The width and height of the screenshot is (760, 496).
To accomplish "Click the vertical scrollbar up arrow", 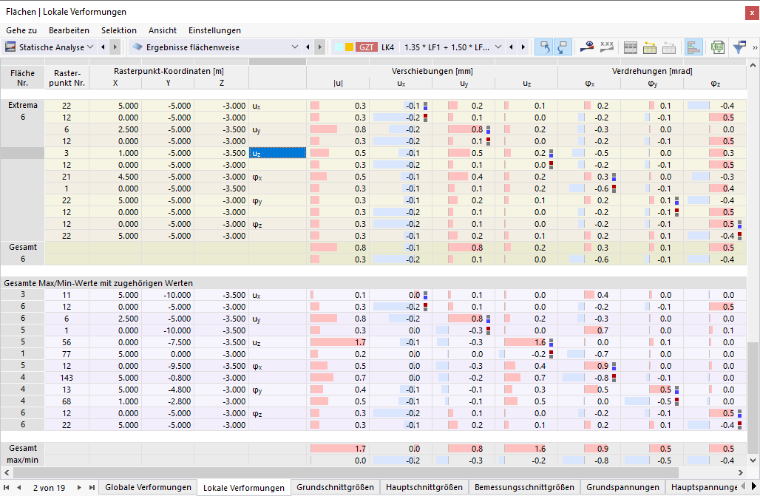I will coord(753,65).
